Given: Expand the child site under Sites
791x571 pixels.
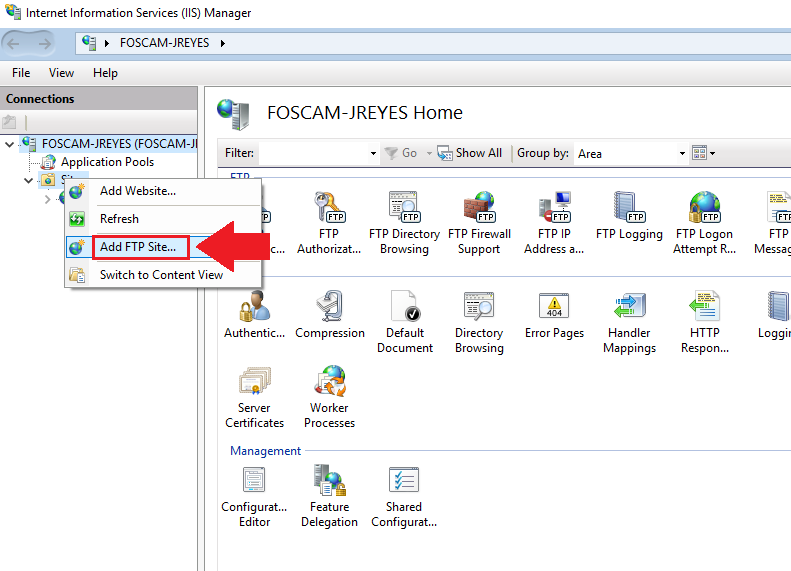Looking at the screenshot, I should [47, 199].
